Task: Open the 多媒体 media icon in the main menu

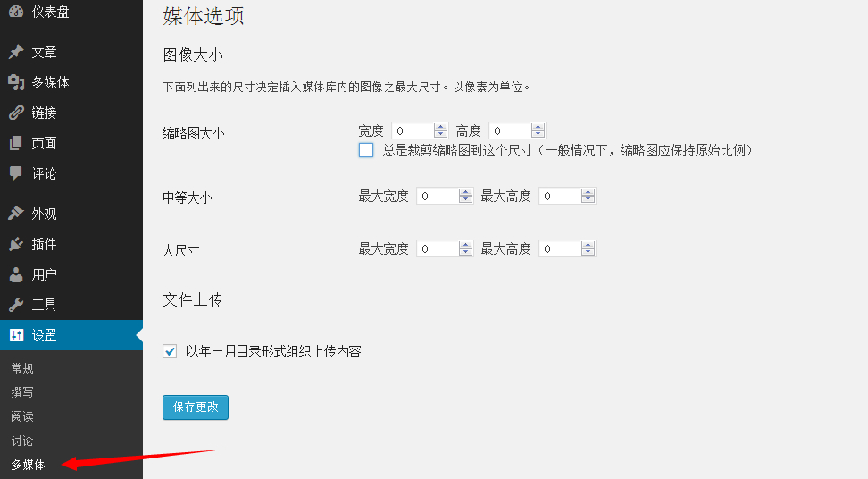Action: 16,82
